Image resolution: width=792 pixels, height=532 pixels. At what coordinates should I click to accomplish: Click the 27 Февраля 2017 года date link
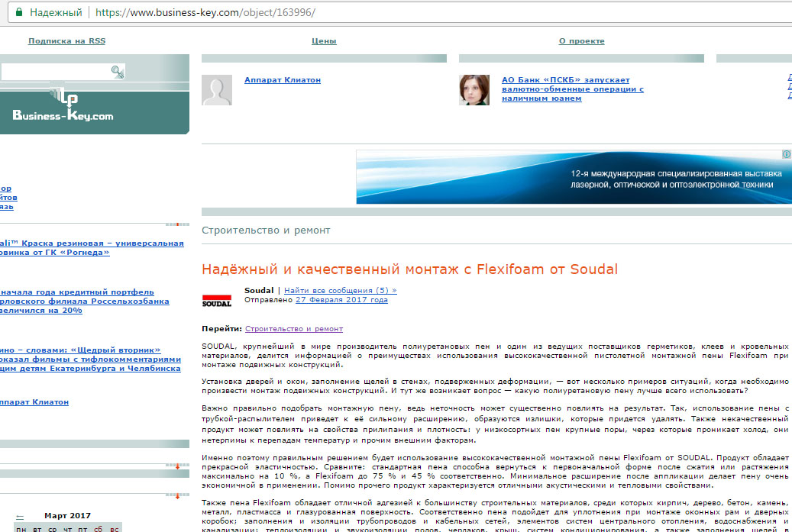point(341,299)
